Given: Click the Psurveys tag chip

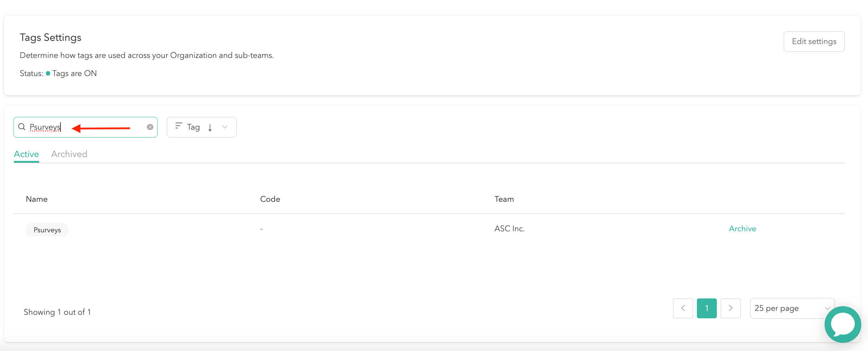Looking at the screenshot, I should (x=47, y=229).
